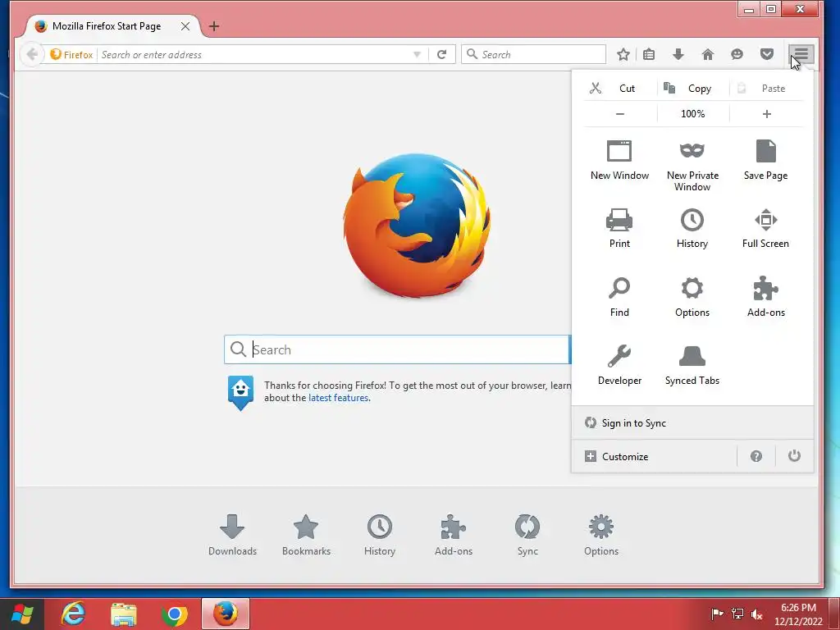Viewport: 840px width, 630px height.
Task: Open a new tab with plus button
Action: click(214, 26)
